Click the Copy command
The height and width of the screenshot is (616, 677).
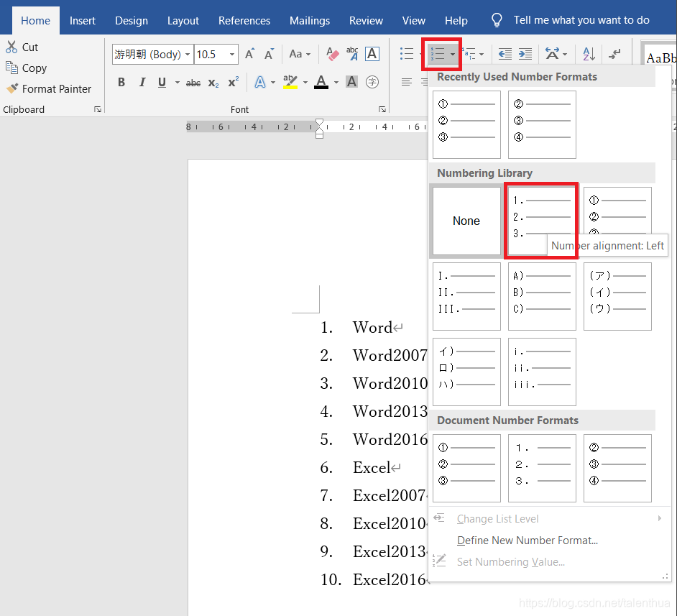pos(26,68)
